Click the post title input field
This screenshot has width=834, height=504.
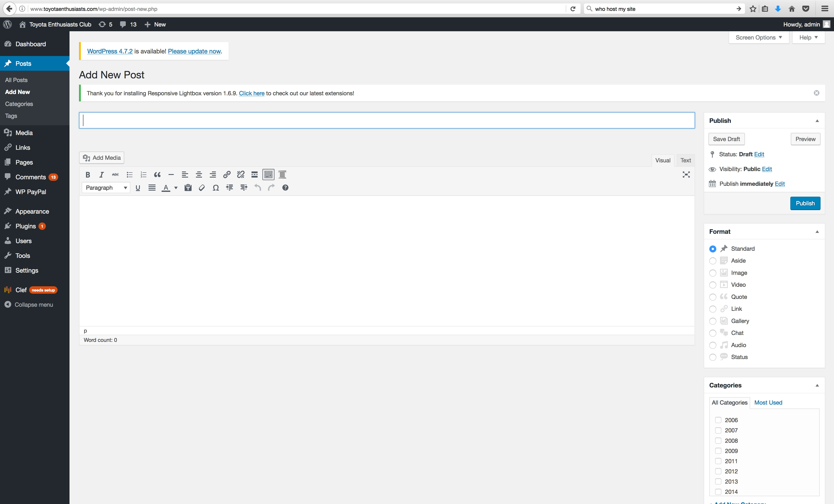coord(387,120)
